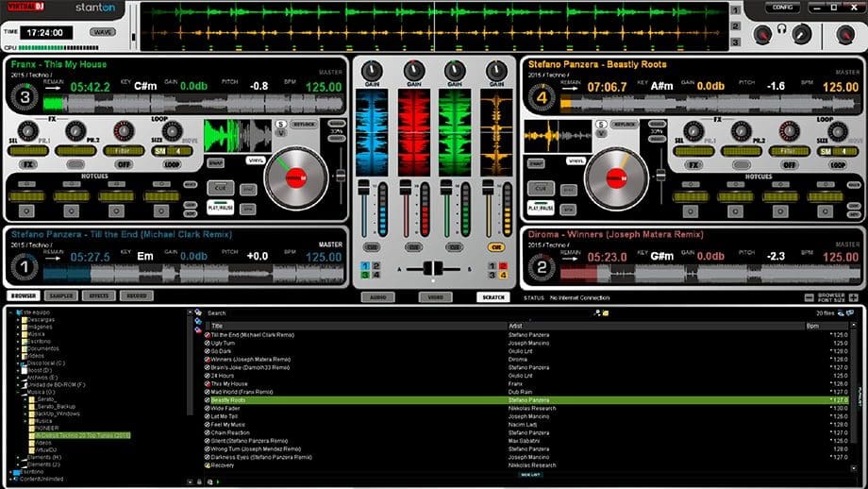Adjust deck 4 LOOP size knob
The image size is (868, 489).
pos(838,132)
